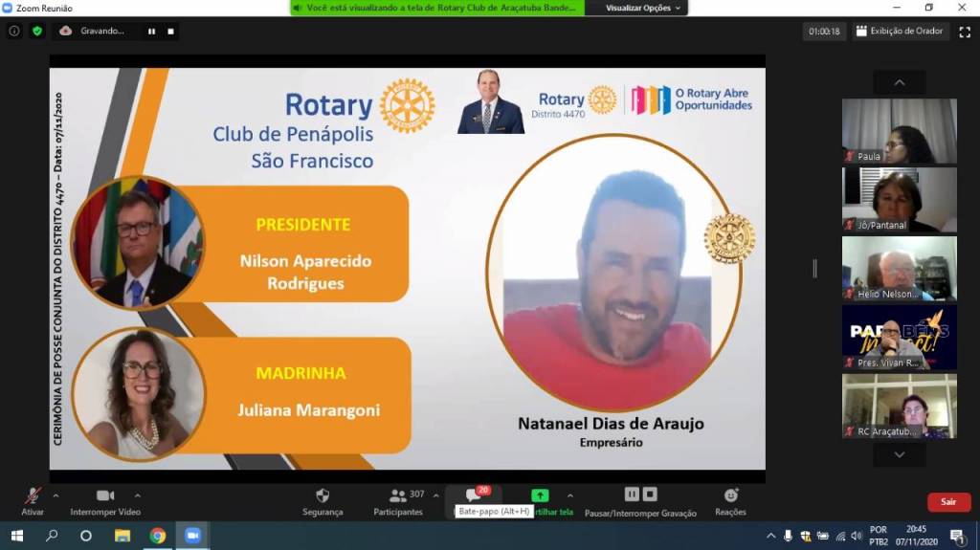Viewport: 980px width, 550px height.
Task: Stop recording in the top recording indicator
Action: coord(170,31)
